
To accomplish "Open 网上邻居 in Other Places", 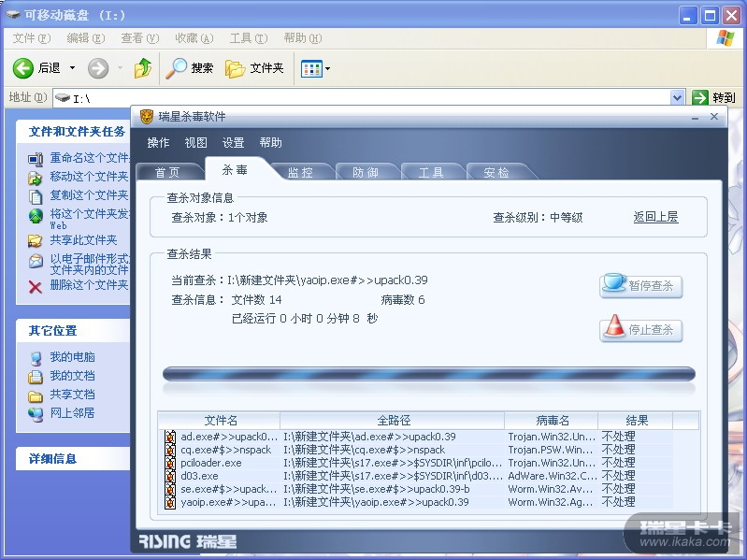I will coord(72,413).
